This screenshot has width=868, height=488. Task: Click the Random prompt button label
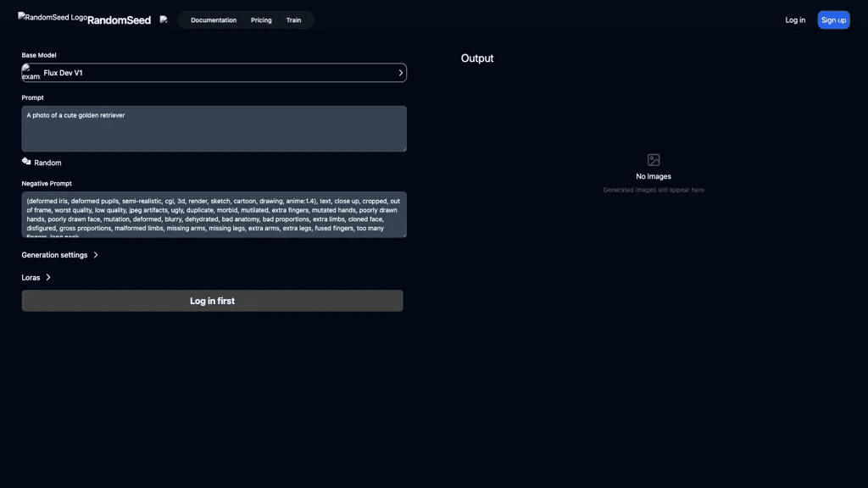pos(47,163)
